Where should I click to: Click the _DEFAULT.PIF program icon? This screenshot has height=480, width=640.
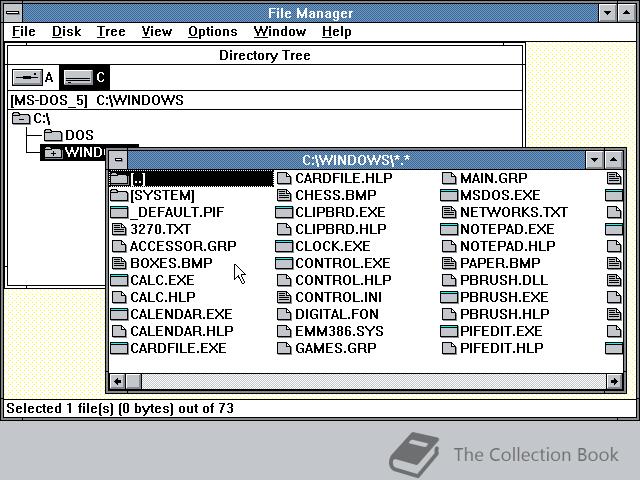click(119, 212)
